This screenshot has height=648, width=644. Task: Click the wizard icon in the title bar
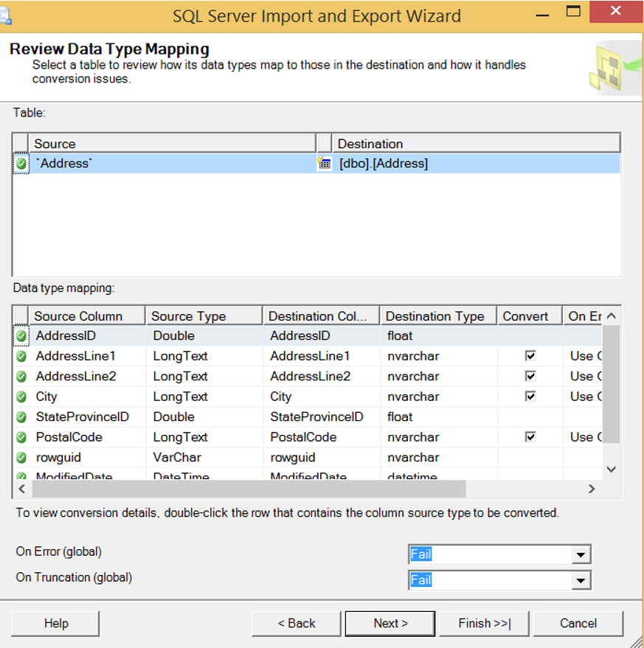[x=5, y=16]
